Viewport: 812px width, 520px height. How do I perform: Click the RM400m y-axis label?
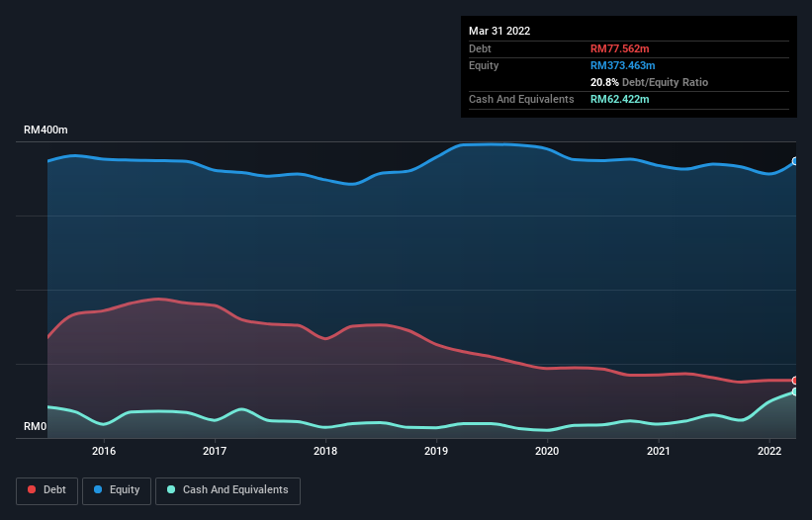click(45, 130)
